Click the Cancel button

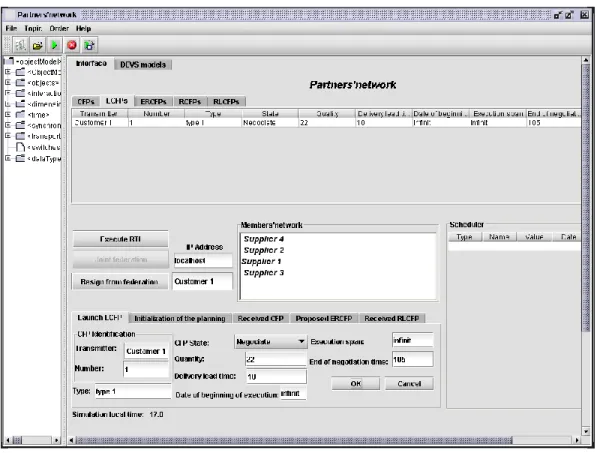[x=409, y=383]
